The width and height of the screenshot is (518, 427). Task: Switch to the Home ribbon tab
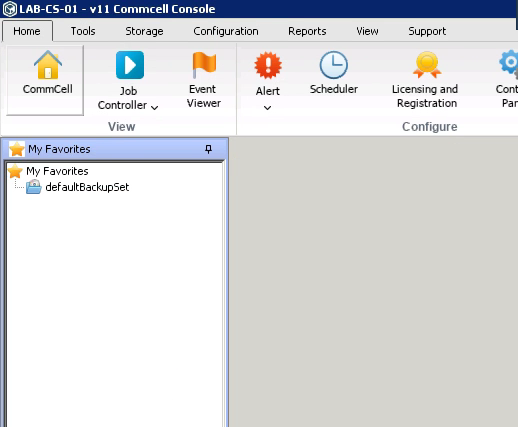27,31
